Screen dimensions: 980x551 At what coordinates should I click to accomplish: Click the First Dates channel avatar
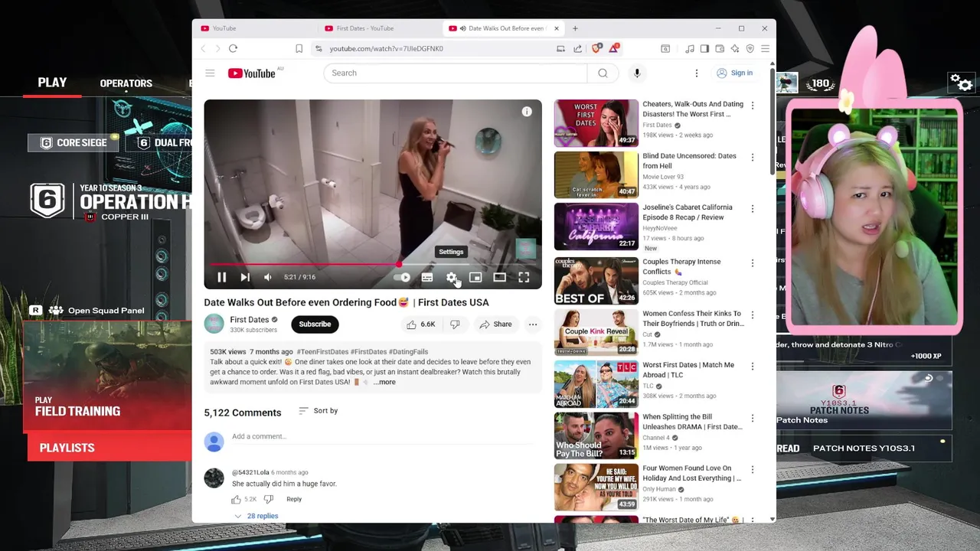(214, 324)
